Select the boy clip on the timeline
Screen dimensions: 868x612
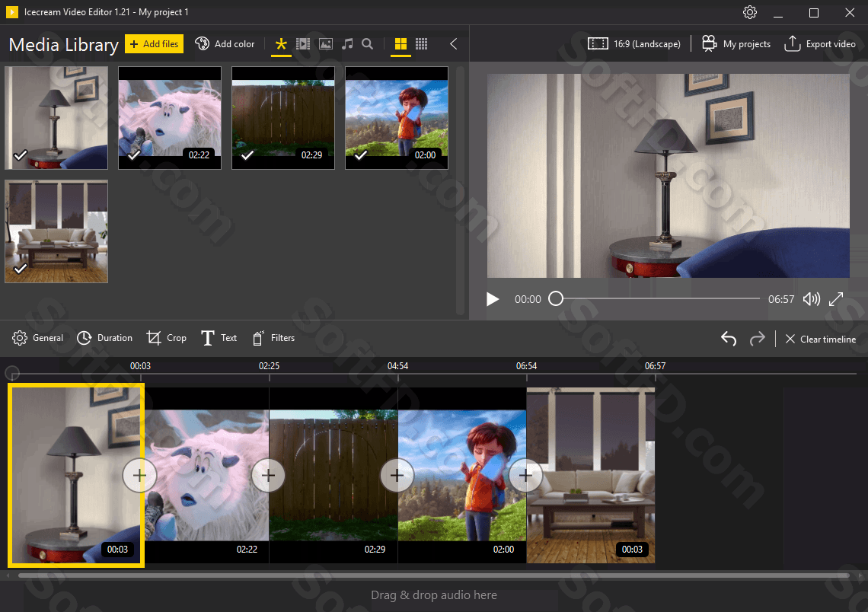coord(462,475)
